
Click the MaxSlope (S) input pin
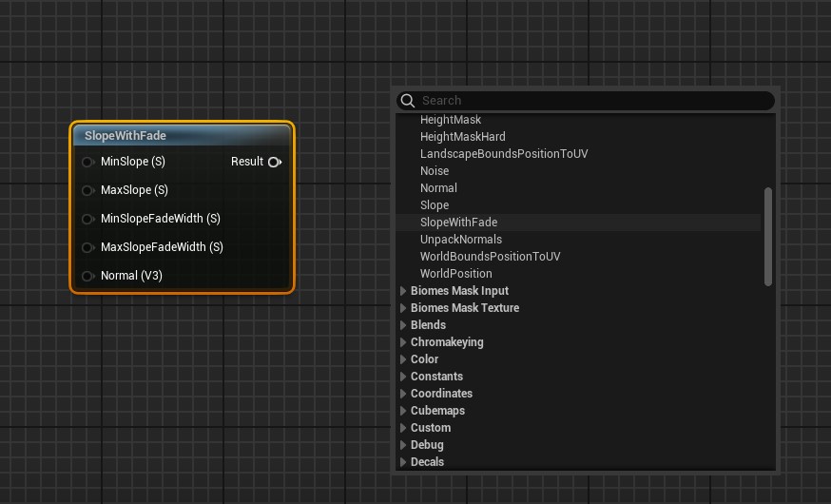click(x=87, y=190)
